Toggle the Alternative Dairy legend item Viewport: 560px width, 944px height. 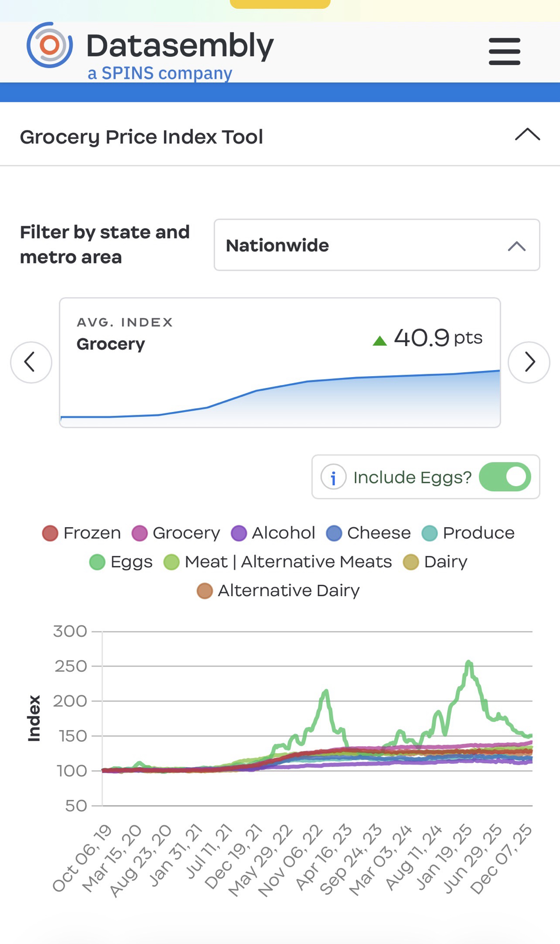click(278, 591)
